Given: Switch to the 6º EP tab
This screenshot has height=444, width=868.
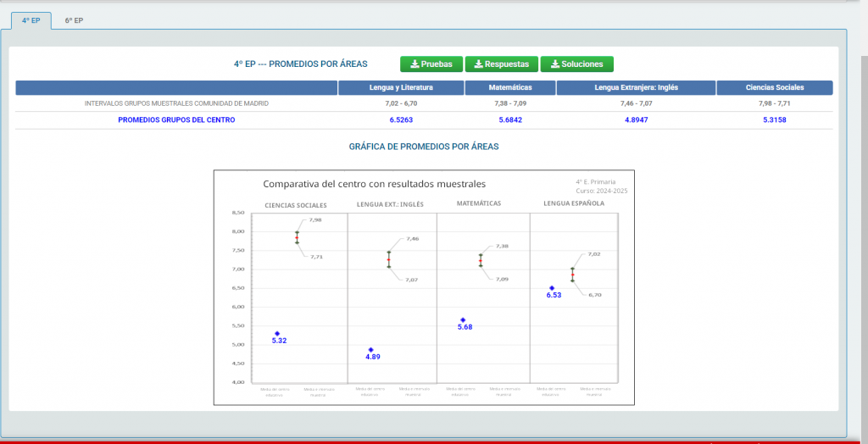Looking at the screenshot, I should (x=74, y=20).
